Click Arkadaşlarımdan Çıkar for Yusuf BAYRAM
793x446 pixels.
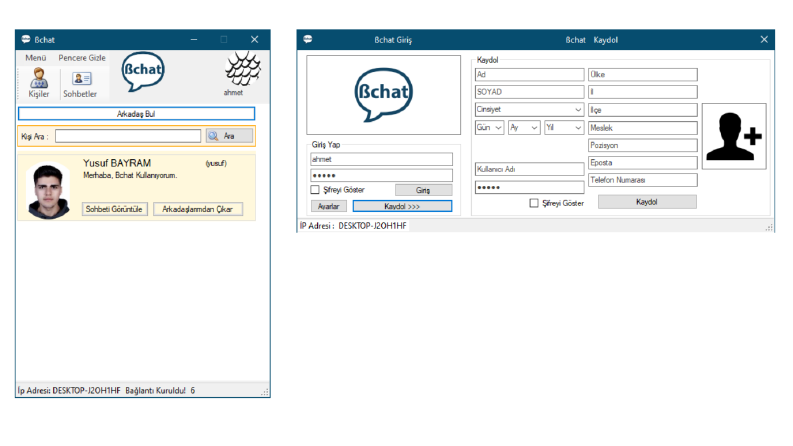click(198, 209)
